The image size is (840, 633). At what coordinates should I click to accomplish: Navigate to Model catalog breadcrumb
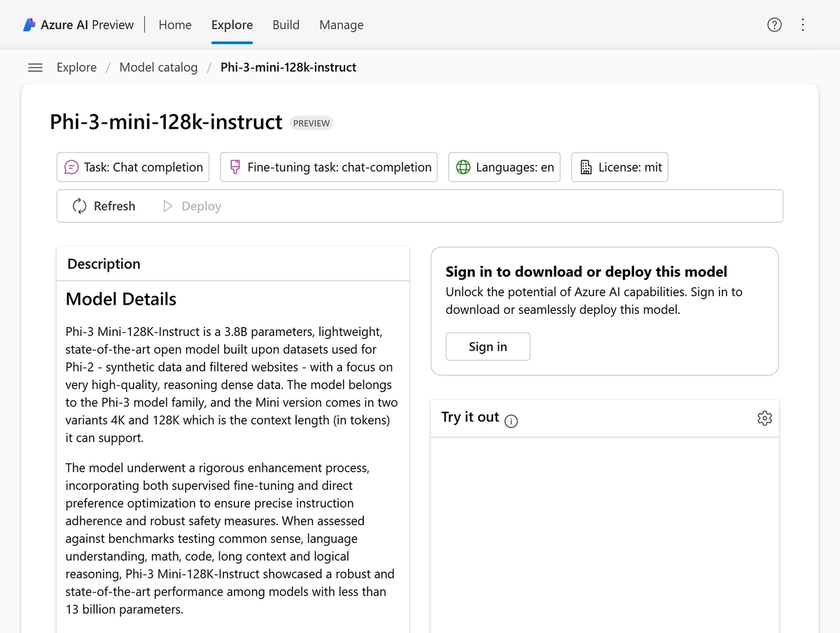click(159, 67)
